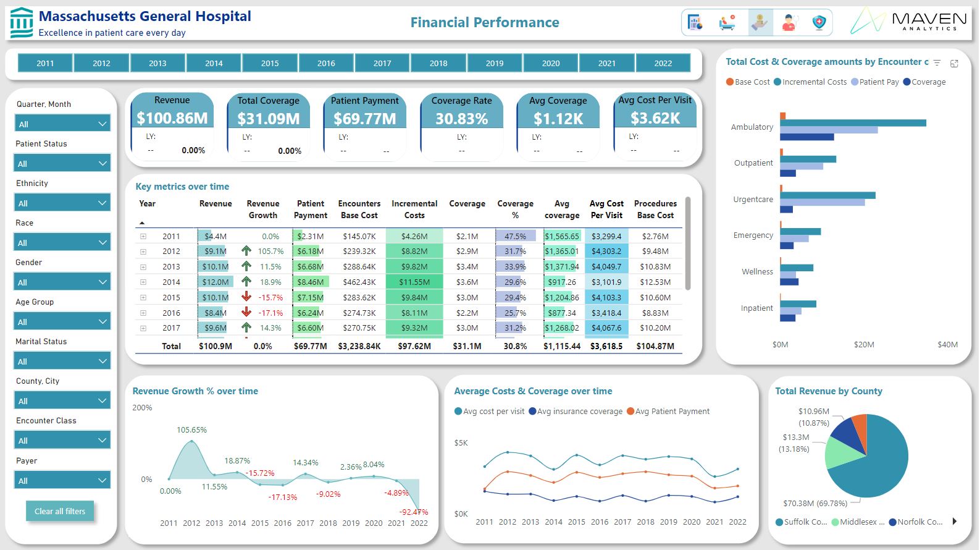Click red down arrow in 2016 row
This screenshot has height=550, width=980.
[246, 312]
